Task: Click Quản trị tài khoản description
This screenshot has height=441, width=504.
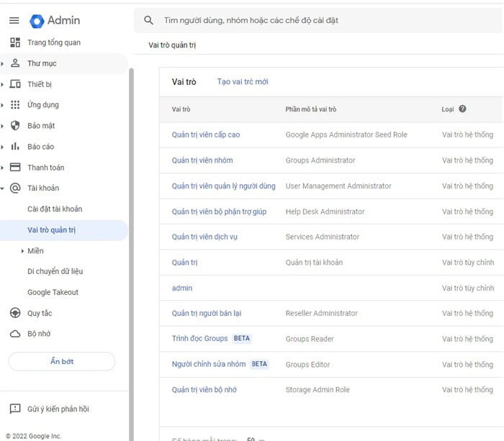Action: (314, 263)
